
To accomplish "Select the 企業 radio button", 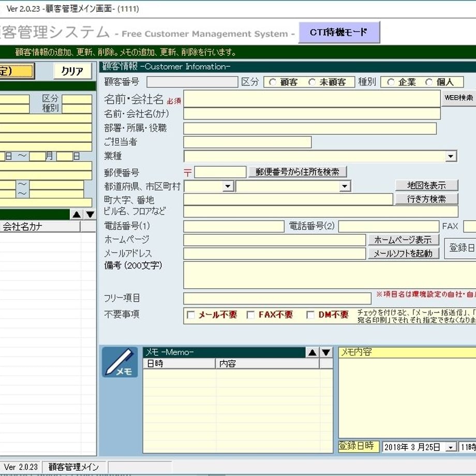I will (x=391, y=82).
